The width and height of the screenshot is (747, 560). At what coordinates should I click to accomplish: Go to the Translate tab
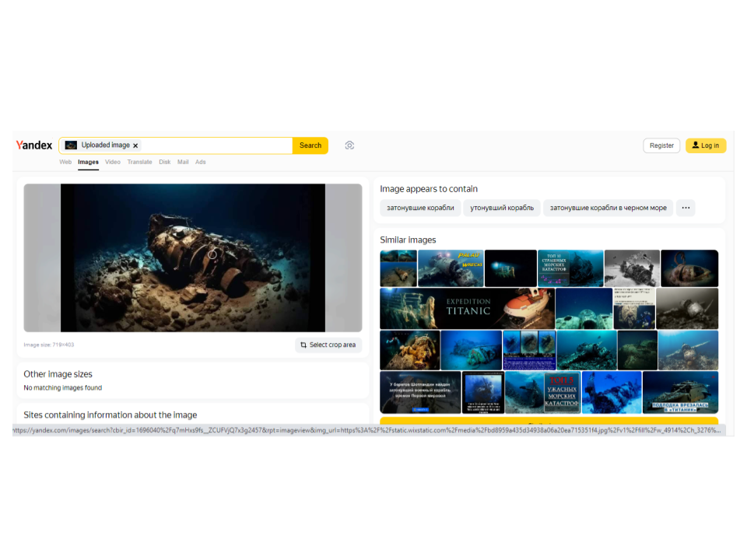tap(140, 162)
